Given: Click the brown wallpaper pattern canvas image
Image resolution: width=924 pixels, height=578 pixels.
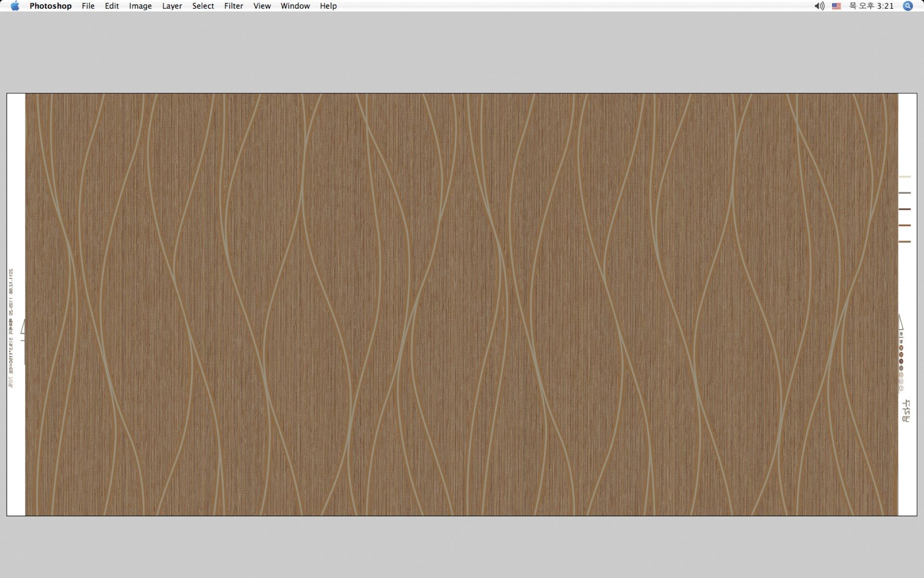Looking at the screenshot, I should tap(462, 304).
